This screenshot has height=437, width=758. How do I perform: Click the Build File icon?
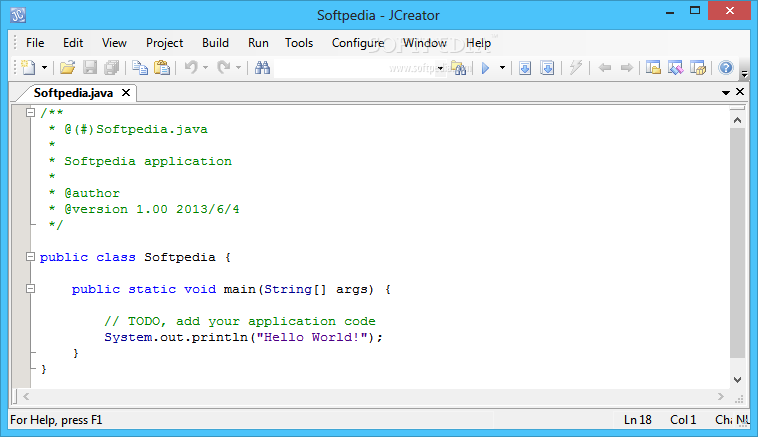pyautogui.click(x=525, y=68)
